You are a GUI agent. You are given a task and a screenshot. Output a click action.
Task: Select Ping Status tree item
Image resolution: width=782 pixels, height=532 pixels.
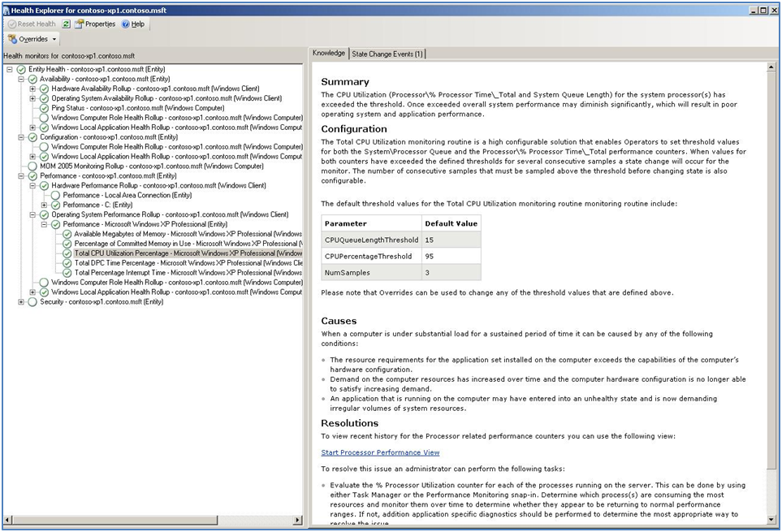point(138,108)
